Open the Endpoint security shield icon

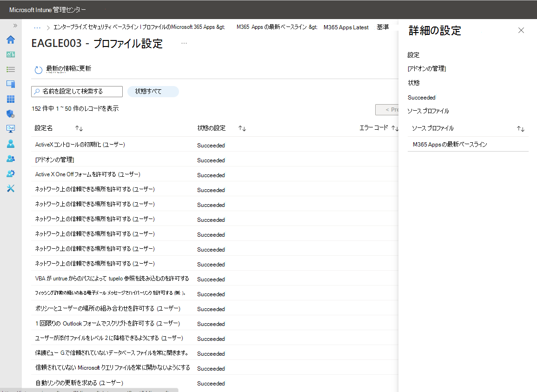pyautogui.click(x=11, y=114)
